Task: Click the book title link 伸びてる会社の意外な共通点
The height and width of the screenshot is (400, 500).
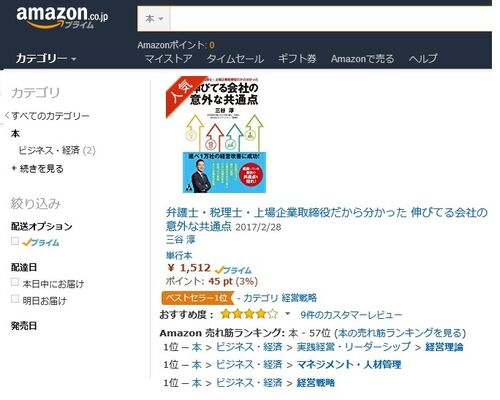Action: (327, 219)
